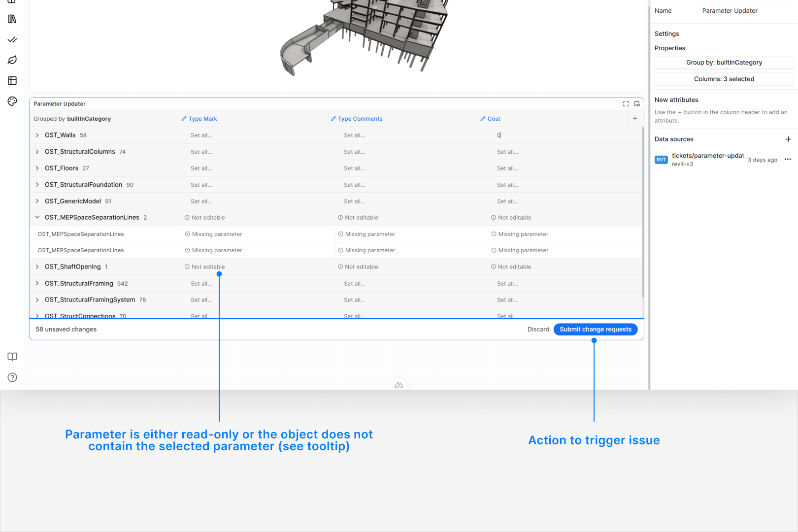Image resolution: width=798 pixels, height=532 pixels.
Task: Set all Type Mark for OST_StructuralFoundation
Action: click(x=201, y=185)
